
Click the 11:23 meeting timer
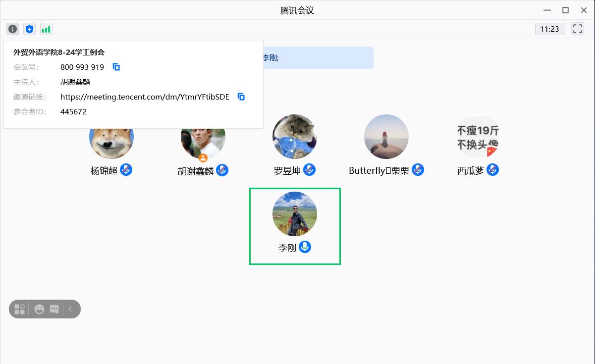click(x=549, y=29)
